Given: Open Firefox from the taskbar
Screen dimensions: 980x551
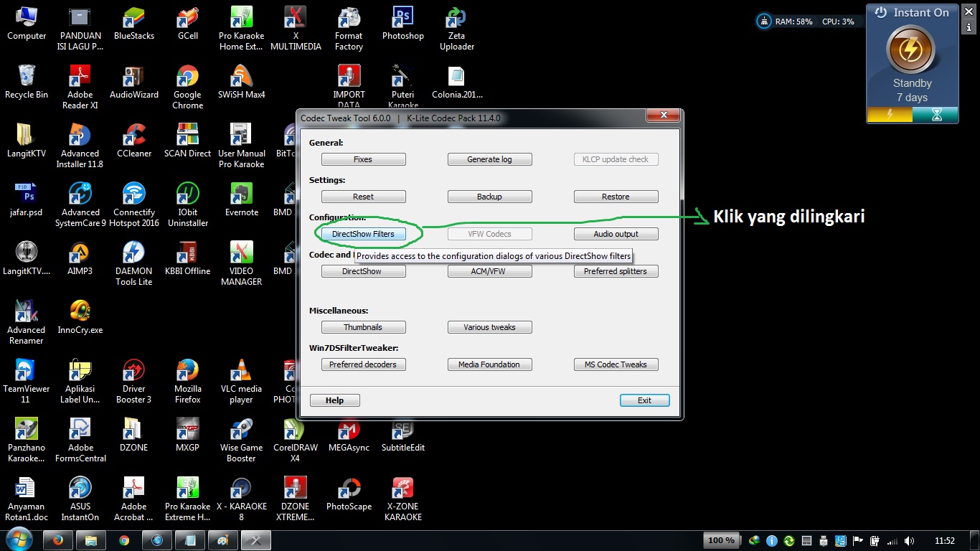Looking at the screenshot, I should (57, 540).
